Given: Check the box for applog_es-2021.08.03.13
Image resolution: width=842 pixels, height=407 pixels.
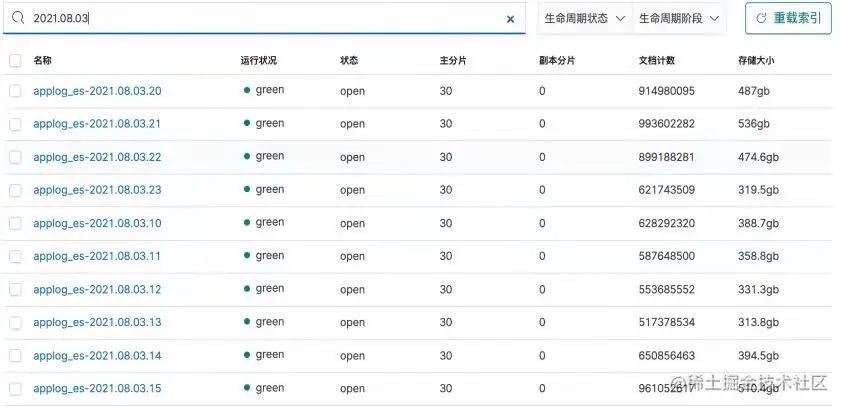Looking at the screenshot, I should (x=15, y=322).
